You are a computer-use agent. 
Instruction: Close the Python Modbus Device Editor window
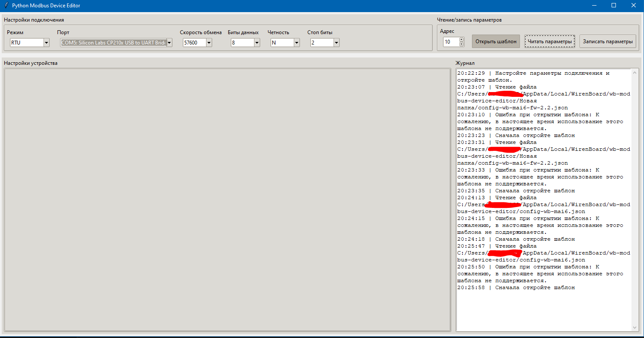coord(633,6)
